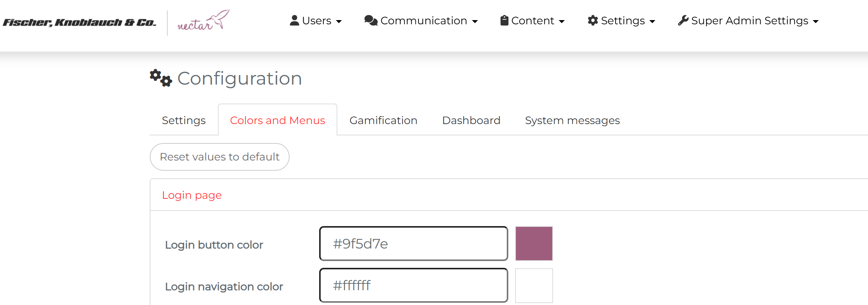Viewport: 868px width, 305px height.
Task: Click the Communication chat bubbles icon
Action: pos(371,20)
